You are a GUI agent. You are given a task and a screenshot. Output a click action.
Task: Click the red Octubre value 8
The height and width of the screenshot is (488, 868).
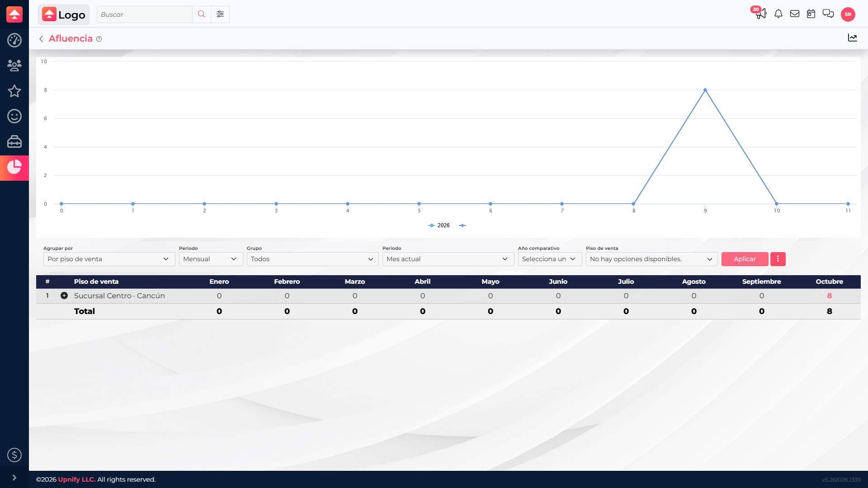[x=830, y=296]
